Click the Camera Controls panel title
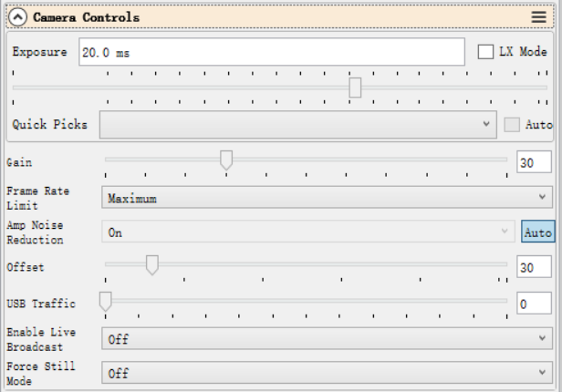Screen dimensions: 562x392 click(x=87, y=17)
